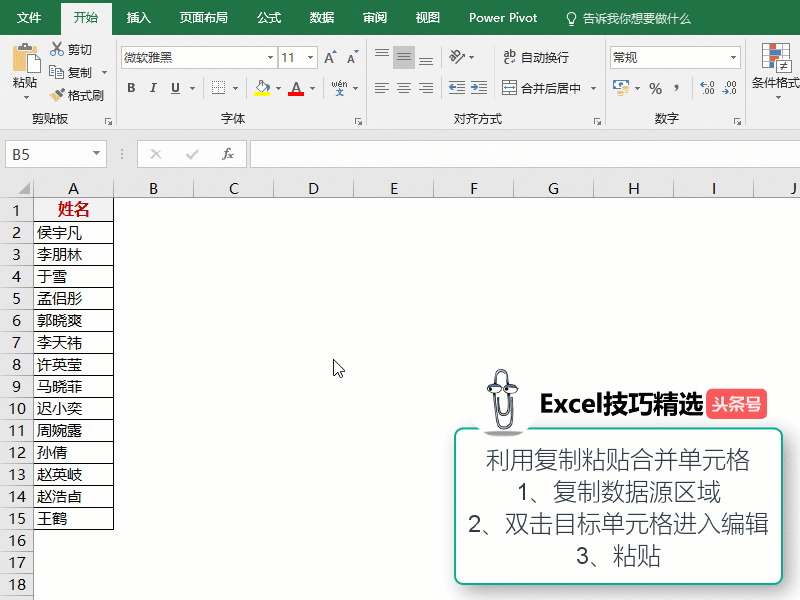Apply cell borders icon
Image resolution: width=800 pixels, height=600 pixels.
pos(218,88)
